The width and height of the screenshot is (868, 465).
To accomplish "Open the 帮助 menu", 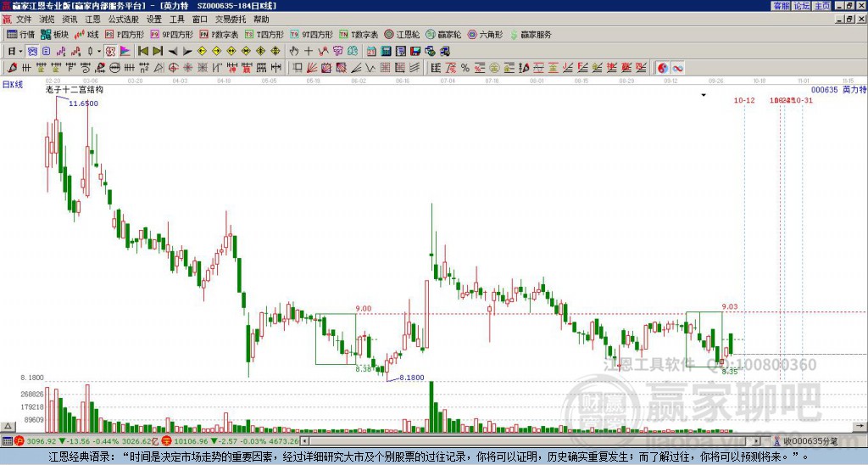I will [261, 20].
